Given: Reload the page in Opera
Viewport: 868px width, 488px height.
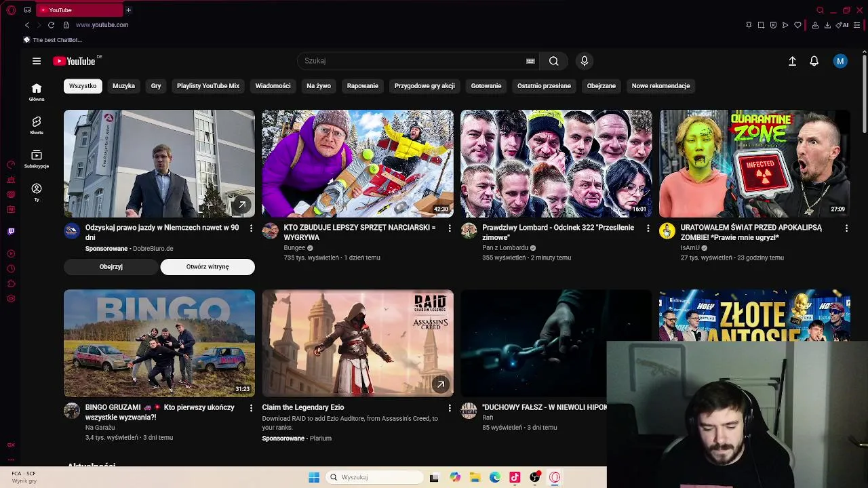Looking at the screenshot, I should point(51,25).
